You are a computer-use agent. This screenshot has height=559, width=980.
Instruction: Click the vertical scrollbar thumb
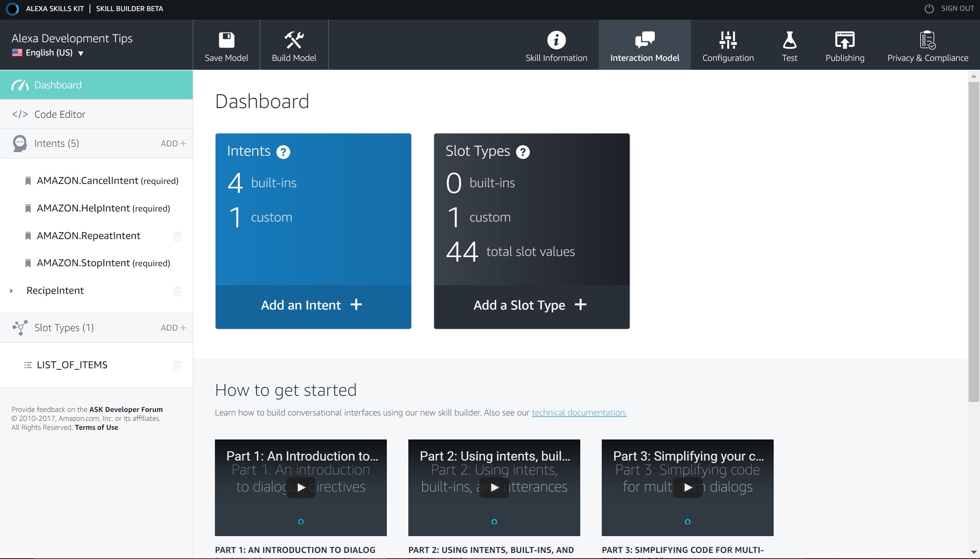coord(974,242)
